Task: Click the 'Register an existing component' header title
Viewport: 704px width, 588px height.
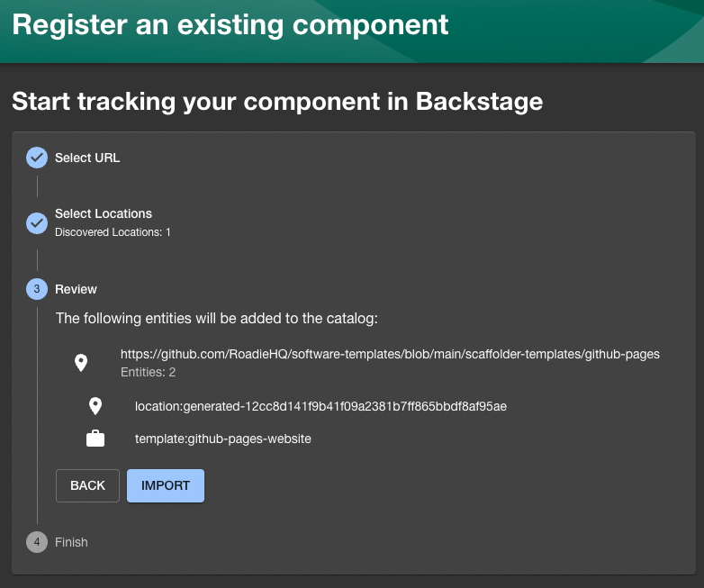Action: click(230, 24)
